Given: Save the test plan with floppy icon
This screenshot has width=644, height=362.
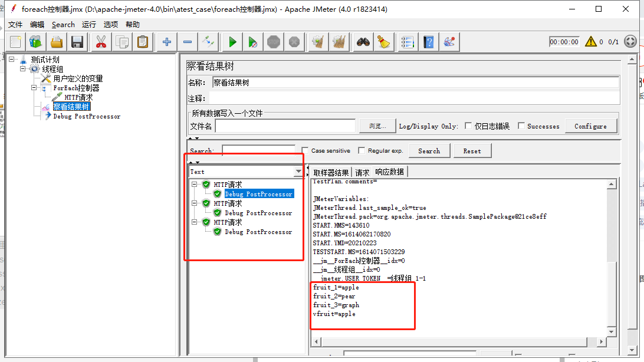Looking at the screenshot, I should pyautogui.click(x=77, y=42).
